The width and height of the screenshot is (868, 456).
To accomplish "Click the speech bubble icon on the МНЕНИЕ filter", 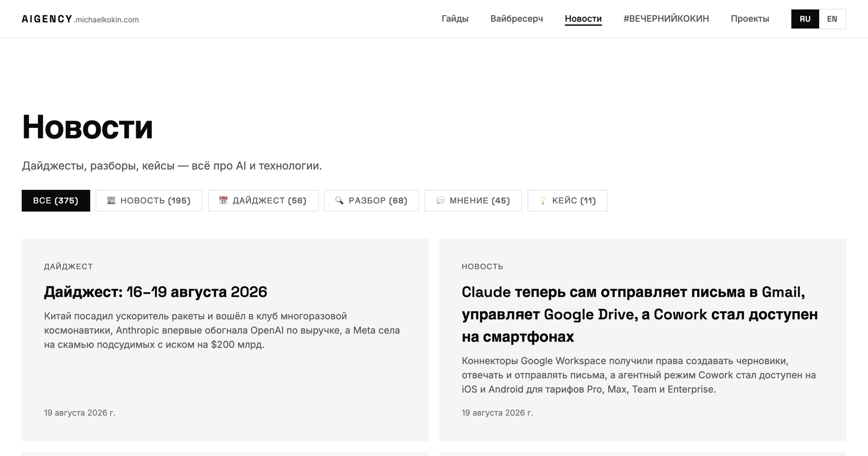I will [441, 201].
